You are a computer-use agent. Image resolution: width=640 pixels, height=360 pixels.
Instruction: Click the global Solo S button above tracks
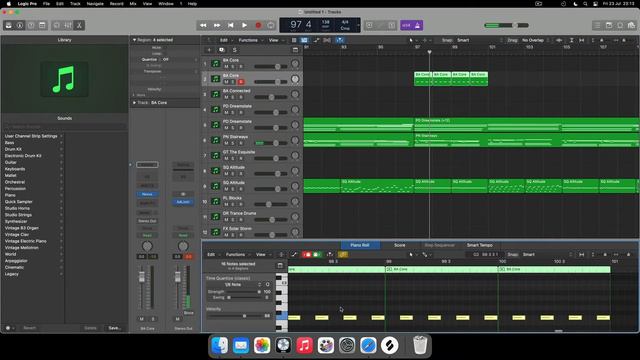click(x=234, y=50)
